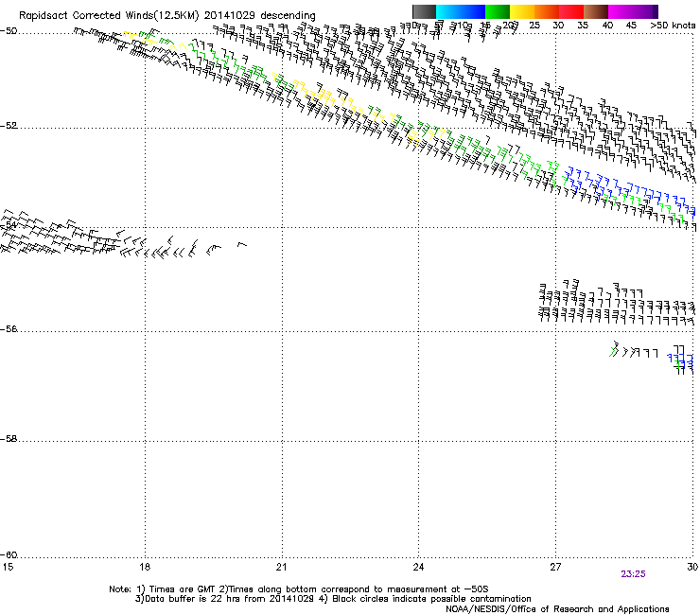Click the cyan segment of the color bar

[461, 11]
